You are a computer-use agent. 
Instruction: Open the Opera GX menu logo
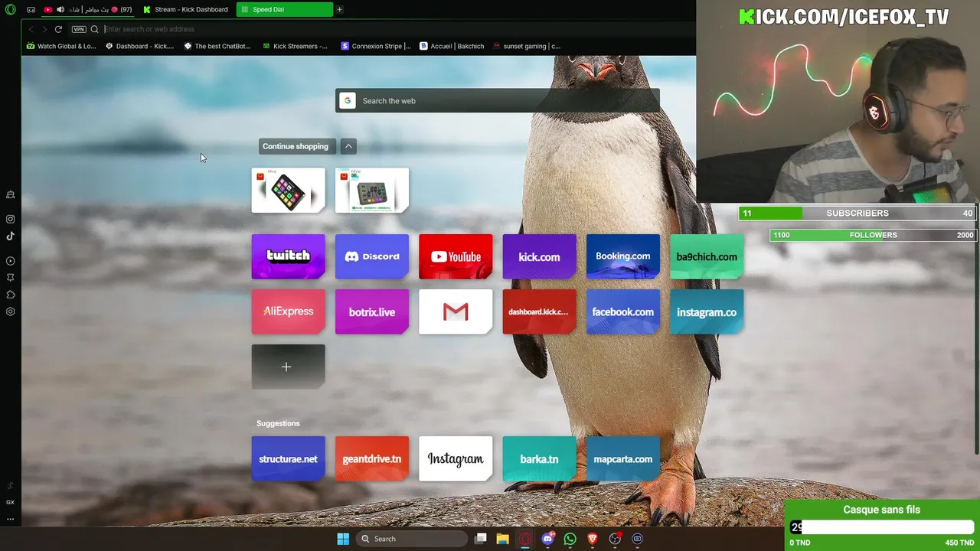coord(11,10)
